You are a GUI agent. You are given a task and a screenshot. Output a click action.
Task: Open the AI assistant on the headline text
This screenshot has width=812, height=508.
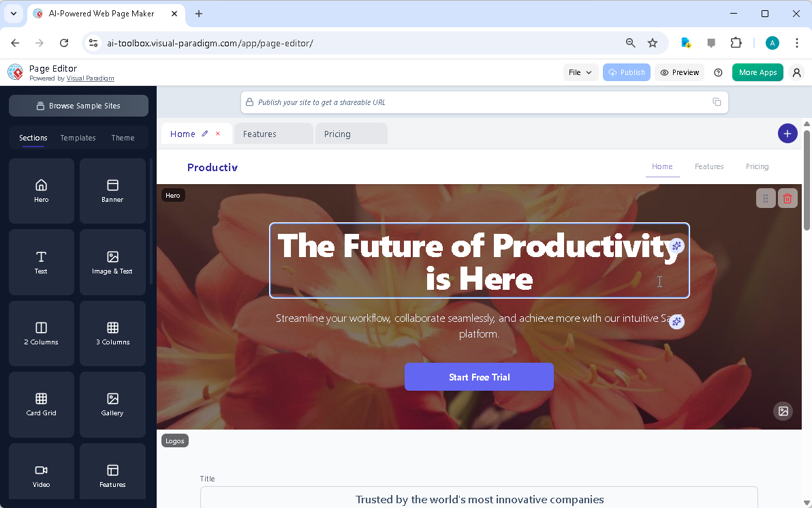(676, 245)
